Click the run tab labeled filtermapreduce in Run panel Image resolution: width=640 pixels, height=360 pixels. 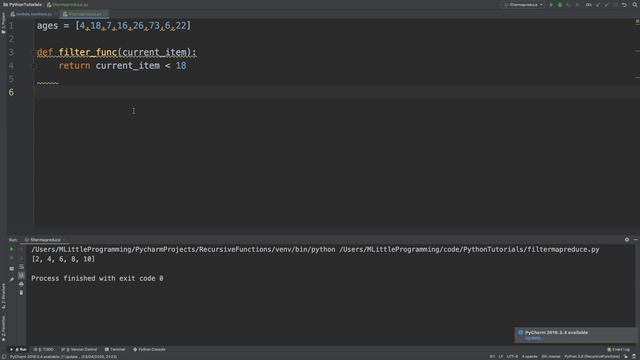click(45, 240)
